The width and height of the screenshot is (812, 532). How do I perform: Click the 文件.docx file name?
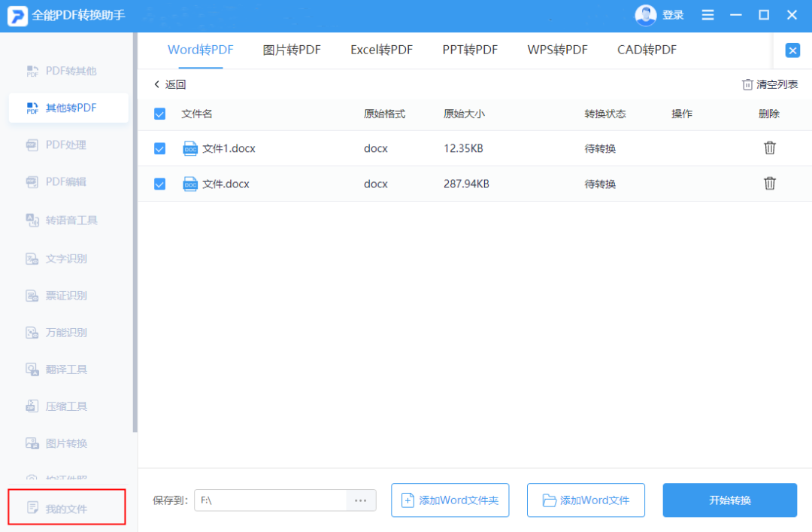click(x=226, y=184)
